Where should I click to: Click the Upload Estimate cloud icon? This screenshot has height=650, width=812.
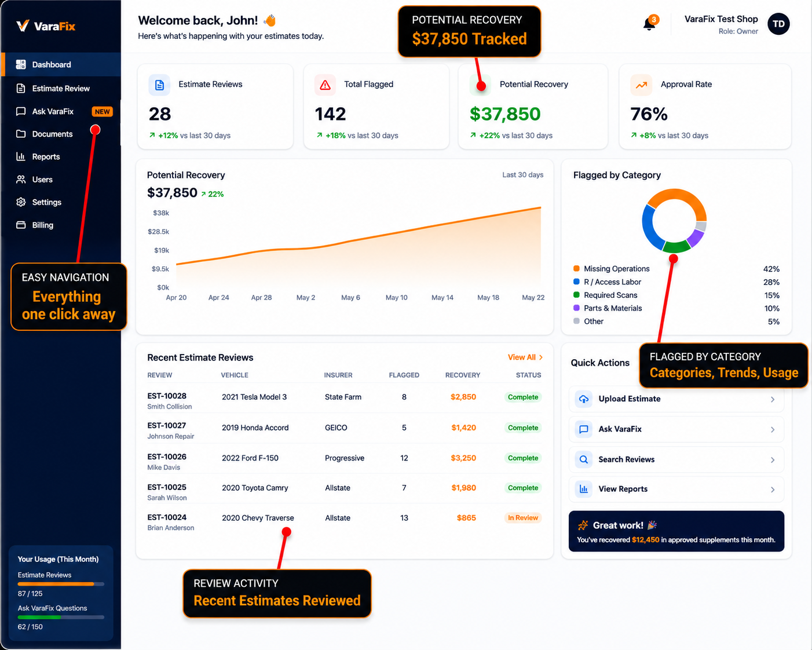tap(584, 399)
